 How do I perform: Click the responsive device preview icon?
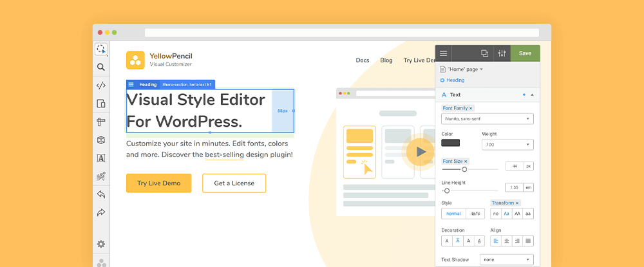[x=101, y=104]
